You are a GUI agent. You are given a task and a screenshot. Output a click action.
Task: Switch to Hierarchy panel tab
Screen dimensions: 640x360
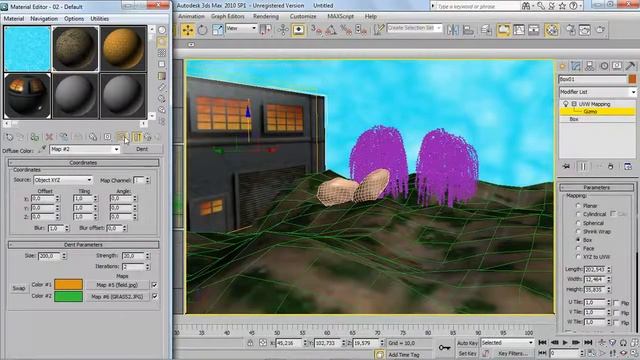click(590, 66)
